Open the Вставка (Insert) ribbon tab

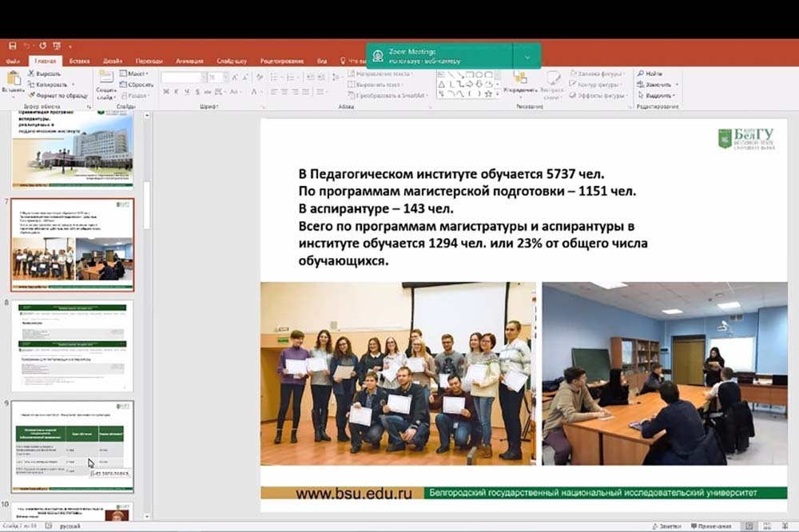click(x=79, y=61)
